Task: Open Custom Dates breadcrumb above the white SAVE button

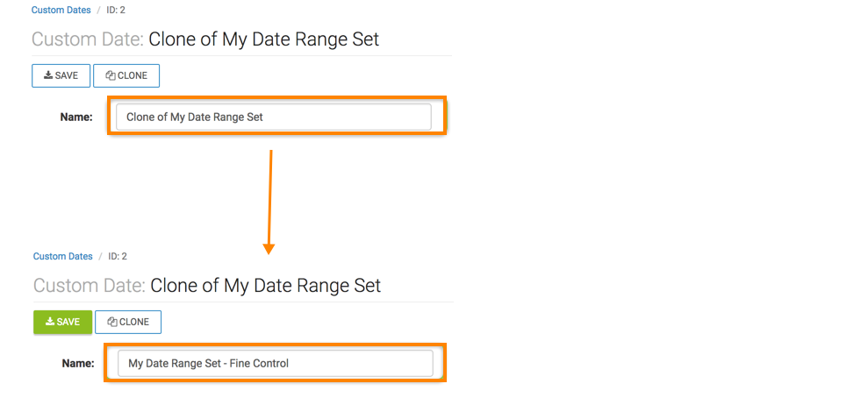Action: pyautogui.click(x=61, y=11)
